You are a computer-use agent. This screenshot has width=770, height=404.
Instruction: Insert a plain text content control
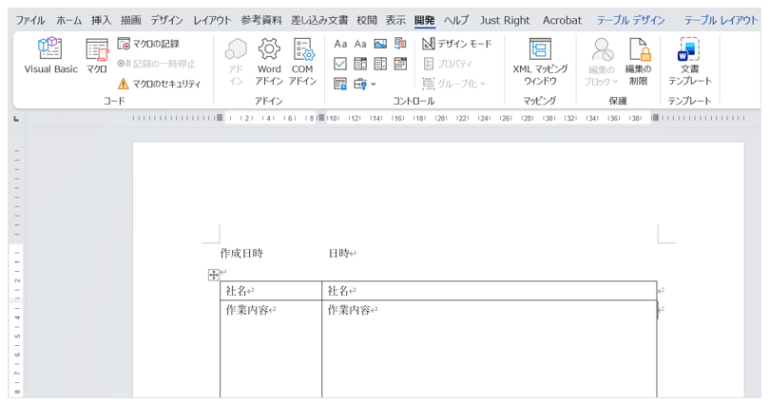(360, 44)
